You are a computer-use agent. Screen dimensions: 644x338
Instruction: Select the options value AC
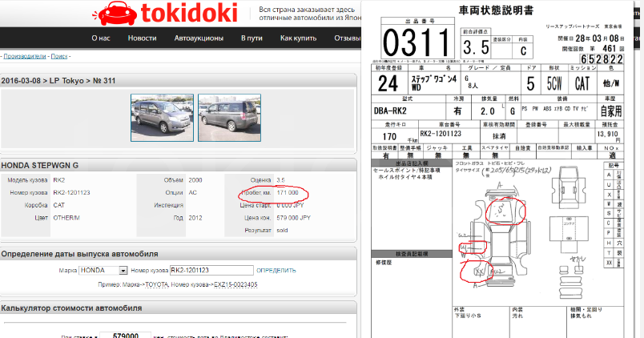click(192, 192)
